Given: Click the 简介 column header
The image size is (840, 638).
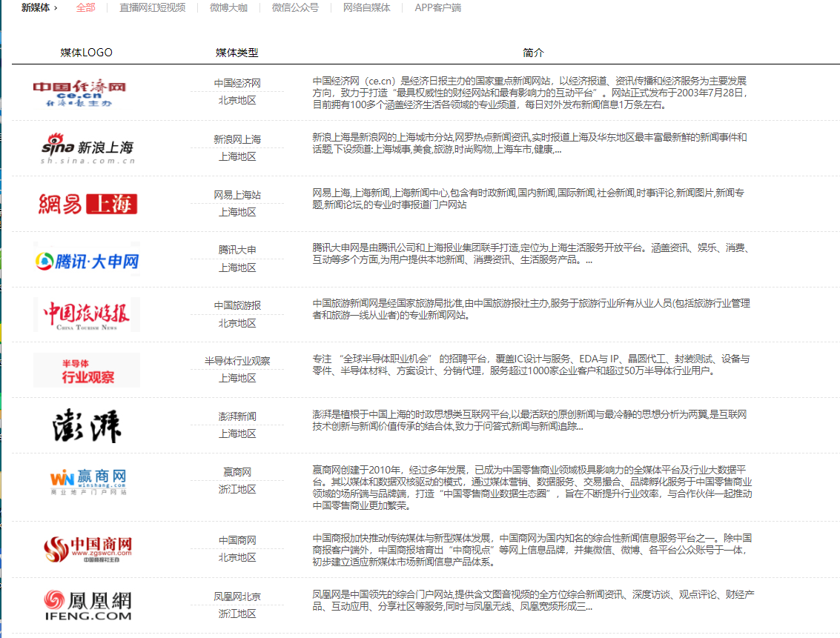Looking at the screenshot, I should point(533,53).
